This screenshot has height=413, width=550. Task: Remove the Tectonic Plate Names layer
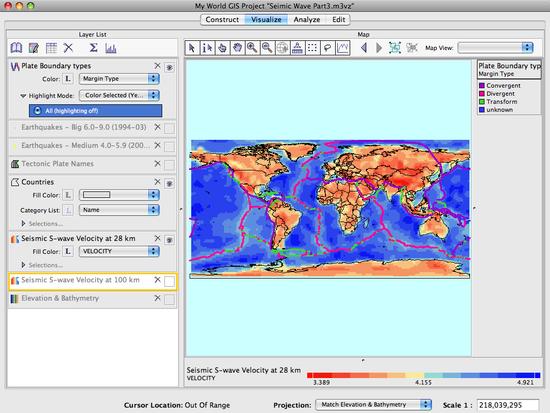[157, 164]
